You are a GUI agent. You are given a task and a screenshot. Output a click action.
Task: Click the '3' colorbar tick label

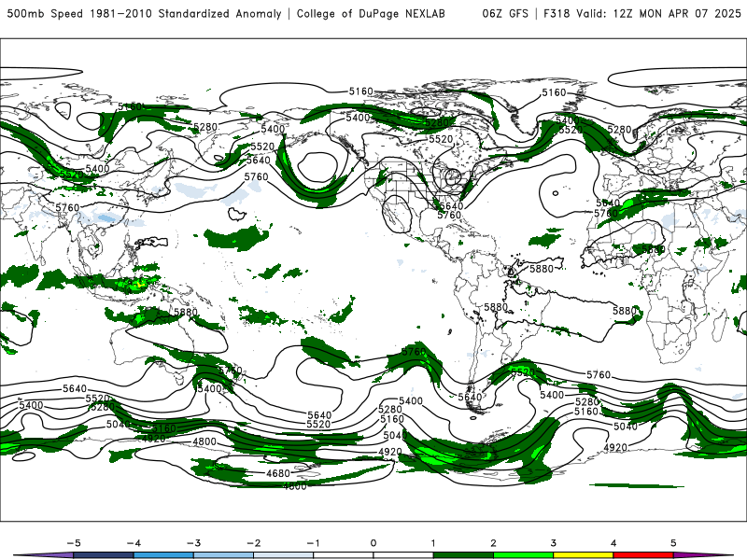[x=553, y=543]
